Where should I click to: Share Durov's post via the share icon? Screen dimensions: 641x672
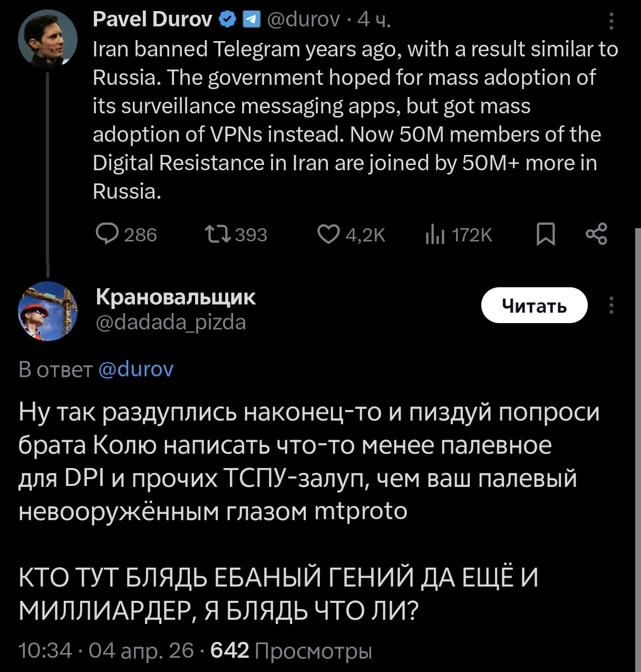596,234
